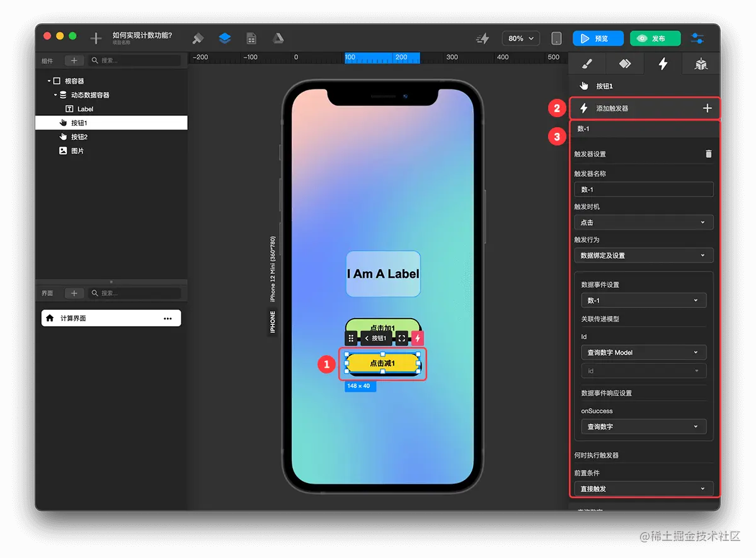The height and width of the screenshot is (558, 756).
Task: Click the blue 预览 preview button
Action: [x=598, y=38]
